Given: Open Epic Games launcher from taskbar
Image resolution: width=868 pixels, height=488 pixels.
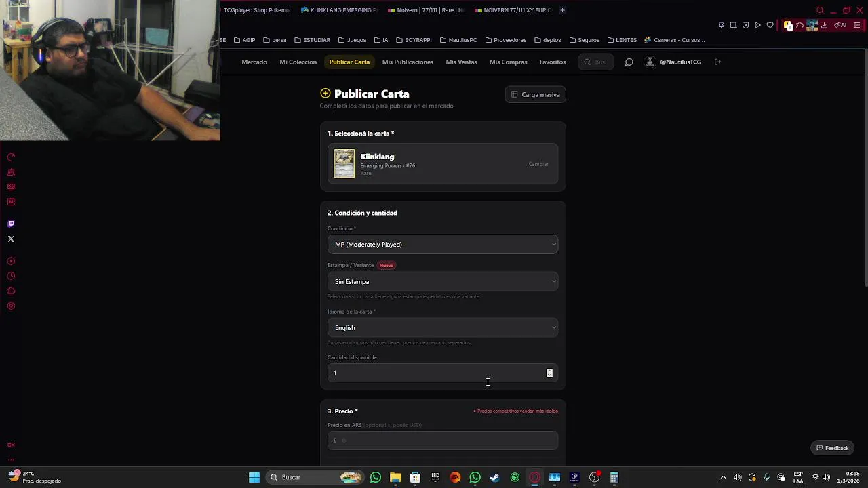Looking at the screenshot, I should (x=435, y=477).
